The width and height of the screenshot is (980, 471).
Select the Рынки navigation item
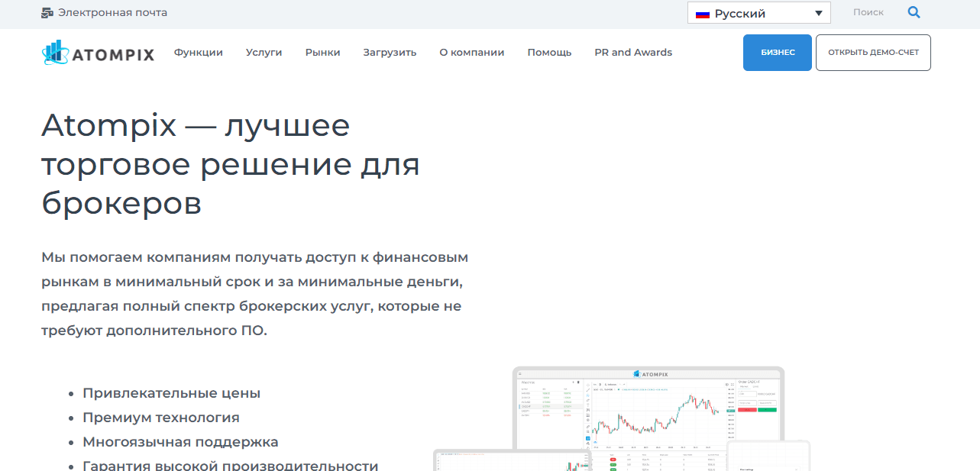point(322,52)
